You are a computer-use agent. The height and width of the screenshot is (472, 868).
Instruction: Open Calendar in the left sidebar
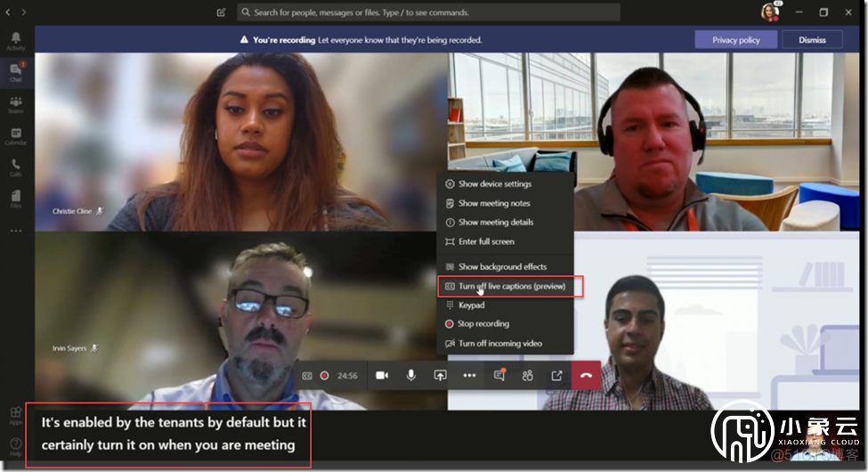[15, 136]
